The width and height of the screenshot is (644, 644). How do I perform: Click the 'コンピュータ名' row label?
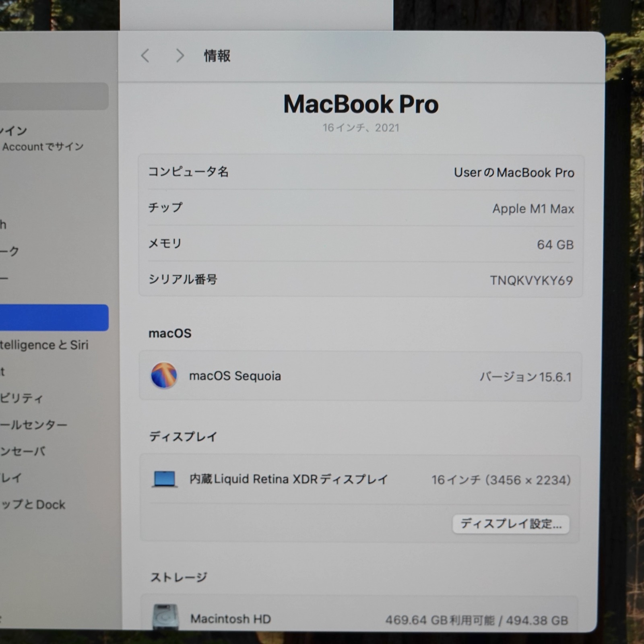[188, 172]
